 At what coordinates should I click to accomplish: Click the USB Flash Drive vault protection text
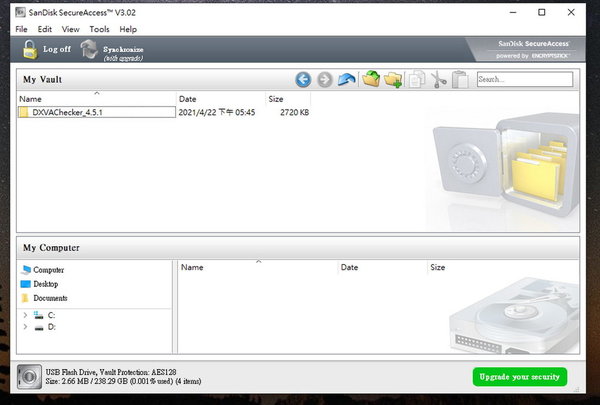click(x=111, y=372)
